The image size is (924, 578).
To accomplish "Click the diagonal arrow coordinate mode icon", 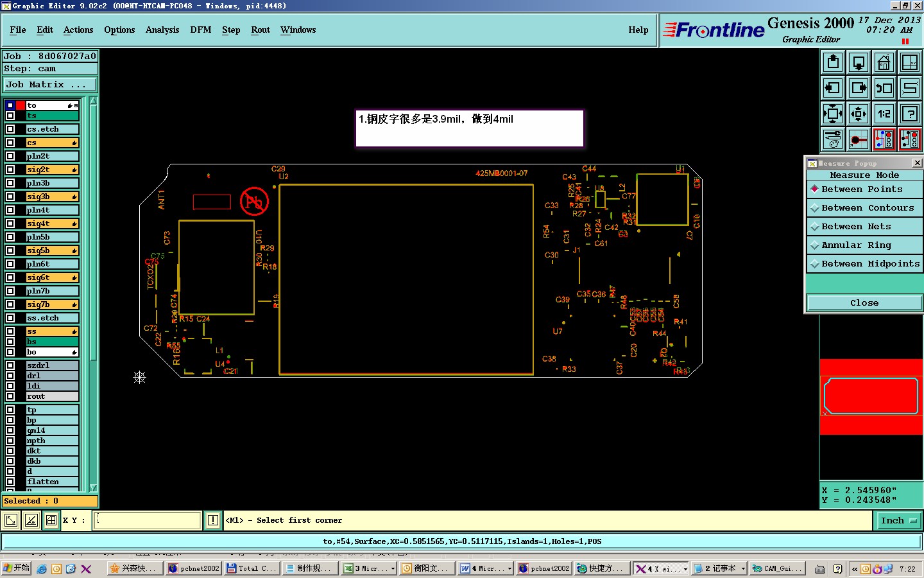I will click(11, 520).
